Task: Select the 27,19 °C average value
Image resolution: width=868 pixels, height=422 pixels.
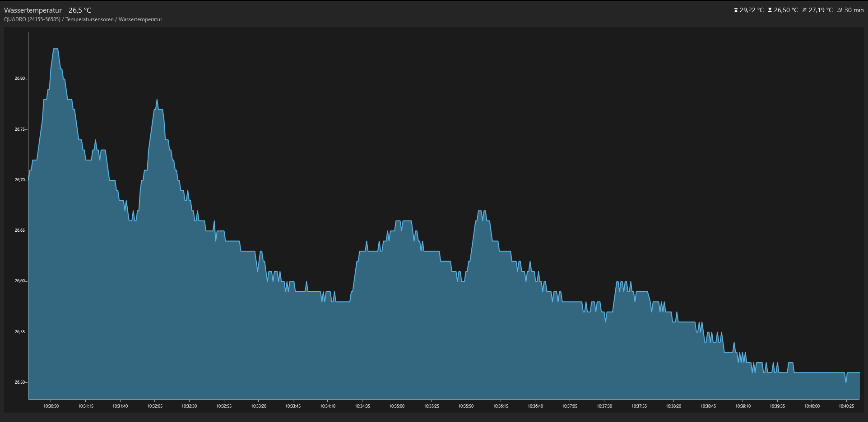Action: [821, 10]
